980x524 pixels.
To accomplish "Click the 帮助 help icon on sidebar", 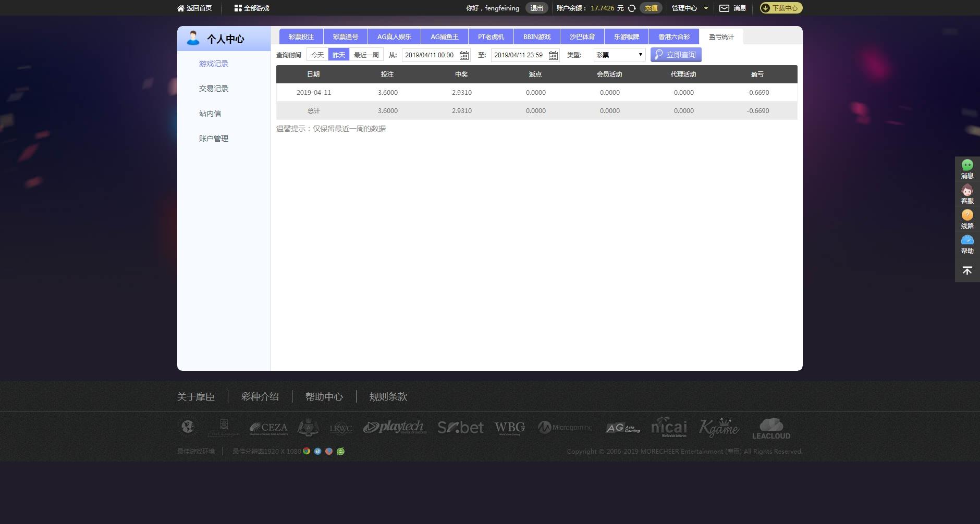I will [967, 240].
